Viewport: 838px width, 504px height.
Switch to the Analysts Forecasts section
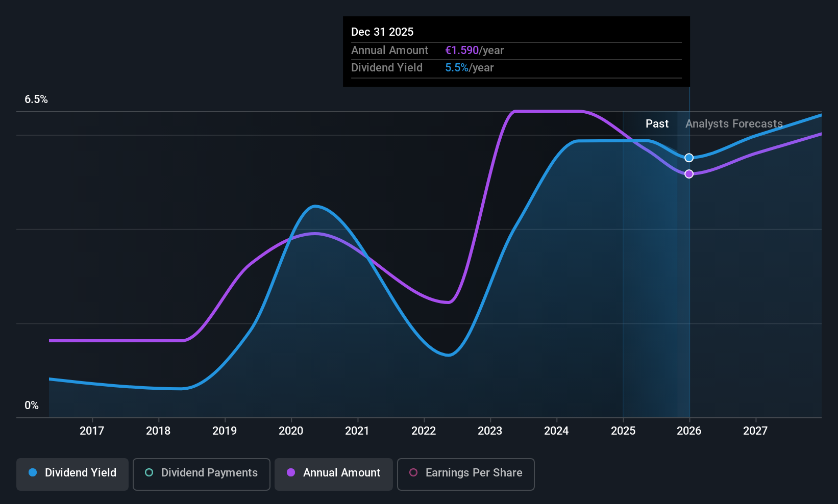click(x=734, y=123)
